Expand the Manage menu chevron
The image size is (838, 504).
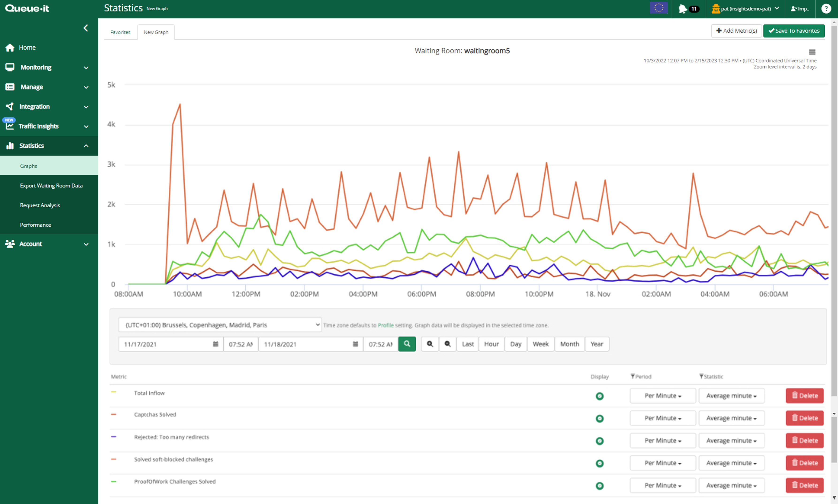[x=86, y=87]
